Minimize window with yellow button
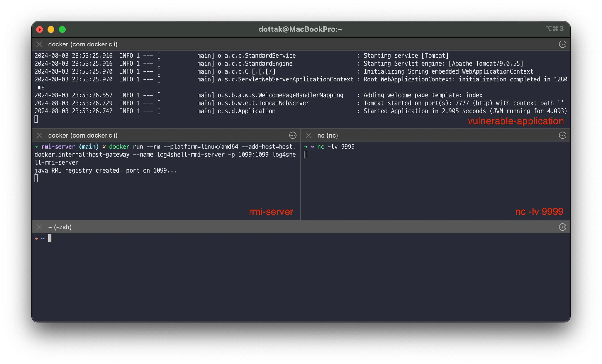This screenshot has height=364, width=602. click(51, 29)
